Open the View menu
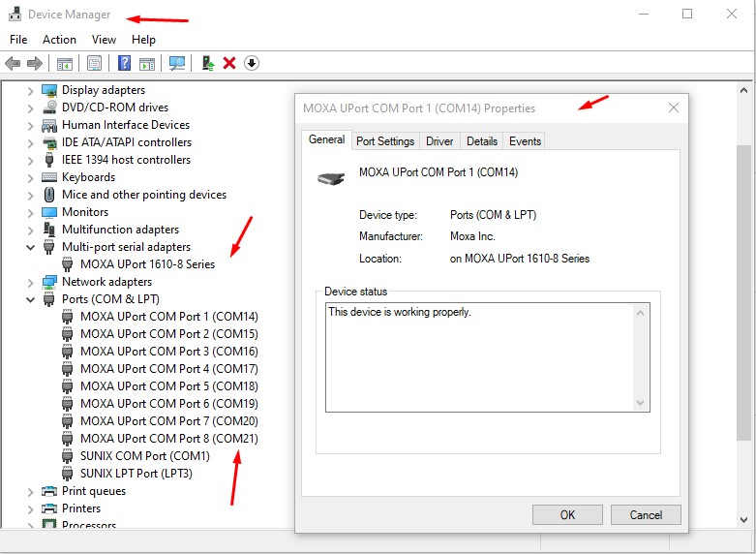Screen dimensions: 756x554 pos(104,40)
